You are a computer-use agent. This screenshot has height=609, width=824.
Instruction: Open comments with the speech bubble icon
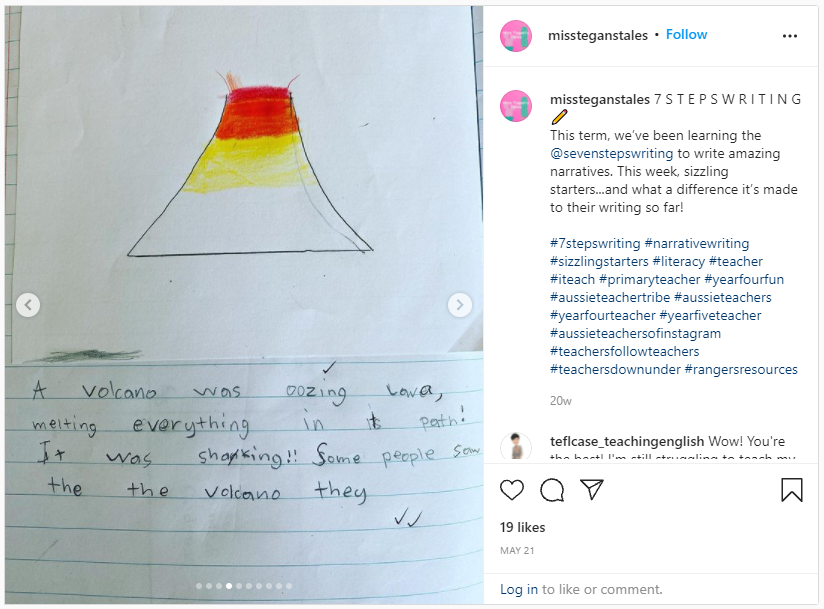[552, 490]
